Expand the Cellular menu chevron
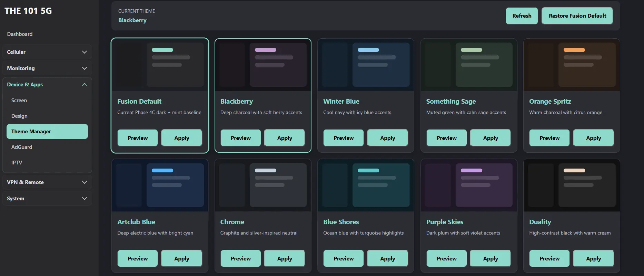Image resolution: width=644 pixels, height=276 pixels. pos(85,52)
